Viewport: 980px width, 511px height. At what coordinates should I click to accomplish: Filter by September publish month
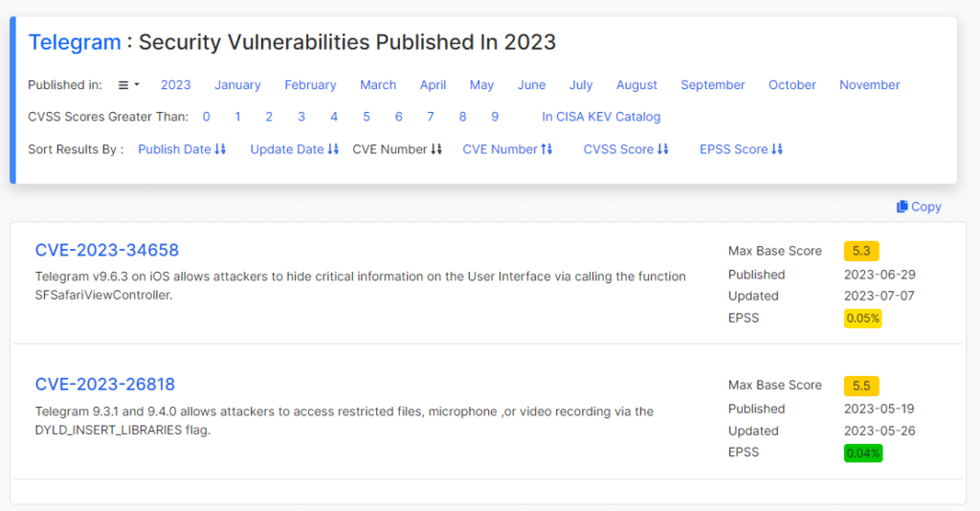click(x=712, y=85)
